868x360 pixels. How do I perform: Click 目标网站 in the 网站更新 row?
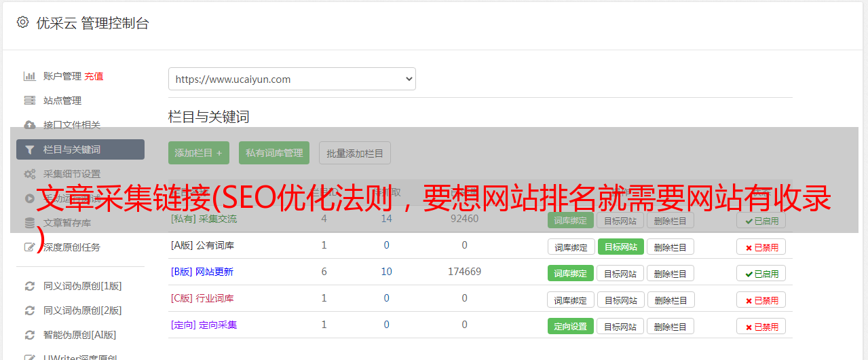click(620, 273)
